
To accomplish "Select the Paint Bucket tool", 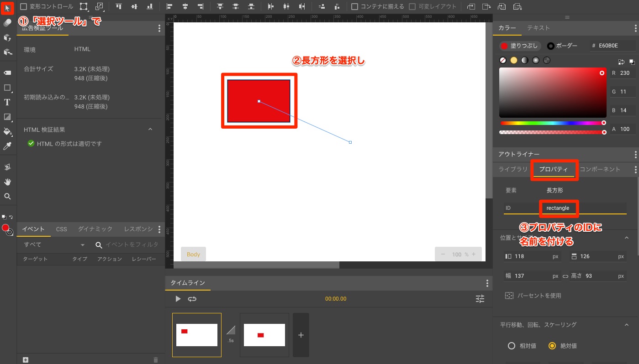I will point(7,131).
